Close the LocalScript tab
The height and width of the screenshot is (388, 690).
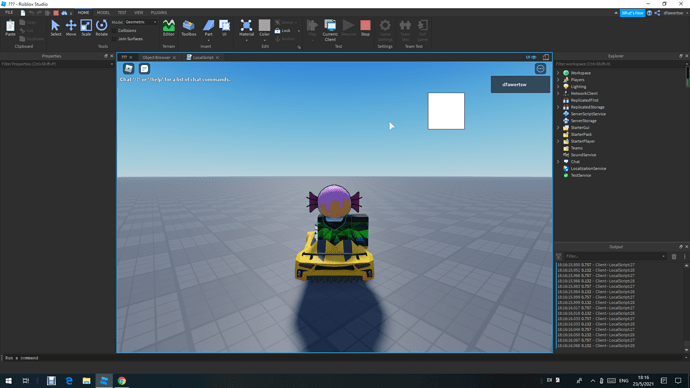217,58
